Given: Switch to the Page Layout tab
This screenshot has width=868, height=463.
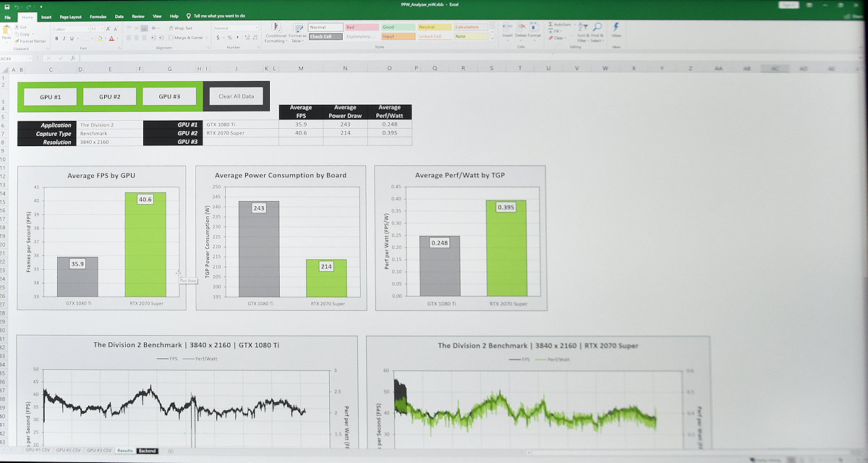Looking at the screenshot, I should tap(70, 15).
